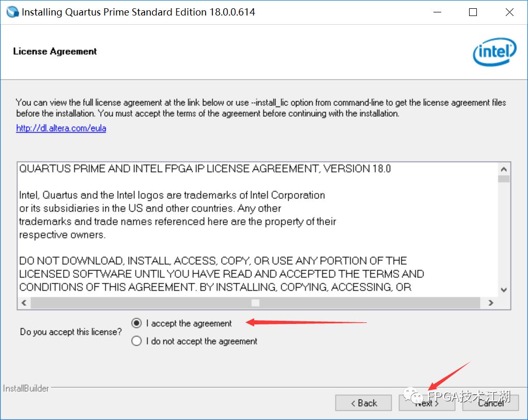This screenshot has height=420, width=528.
Task: Click the line starting "Intel, Quartus and the Intel logos"
Action: pyautogui.click(x=172, y=195)
